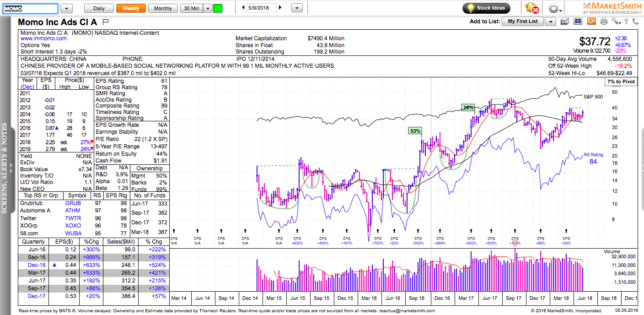The image size is (644, 315).
Task: Select the 30 Min intraday chart
Action: pyautogui.click(x=192, y=8)
